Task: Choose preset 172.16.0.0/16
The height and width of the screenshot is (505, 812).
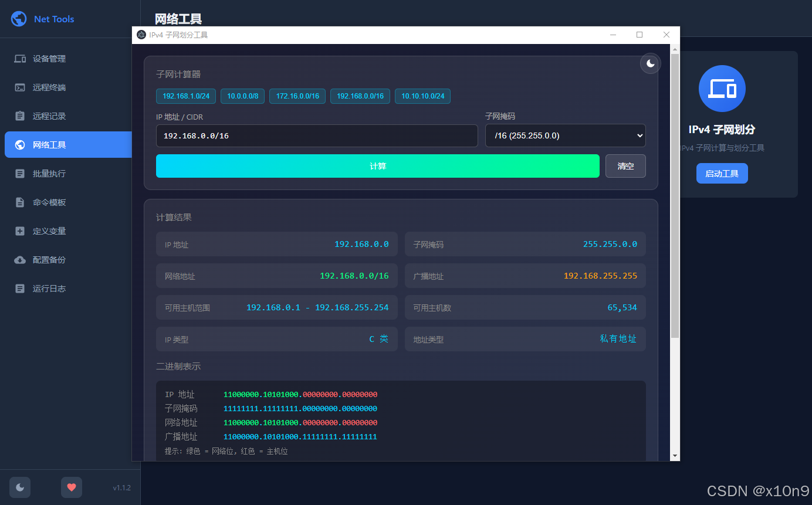Action: point(297,96)
